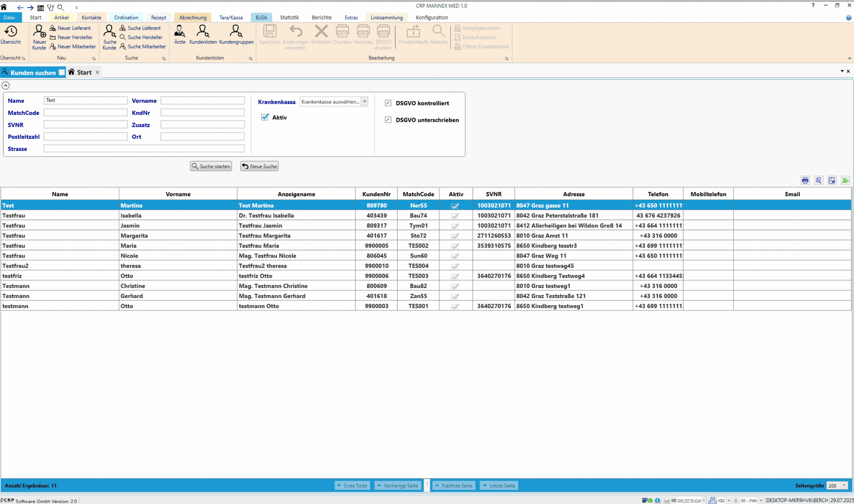The width and height of the screenshot is (854, 504).
Task: Toggle Aktiv checkbox in testfriz Otto row
Action: click(455, 276)
